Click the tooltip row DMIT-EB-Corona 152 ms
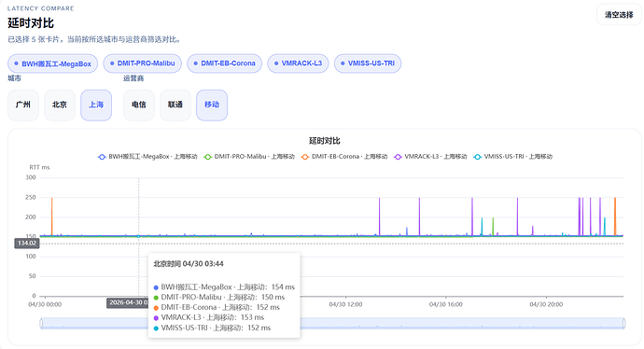The image size is (644, 349). (x=217, y=307)
